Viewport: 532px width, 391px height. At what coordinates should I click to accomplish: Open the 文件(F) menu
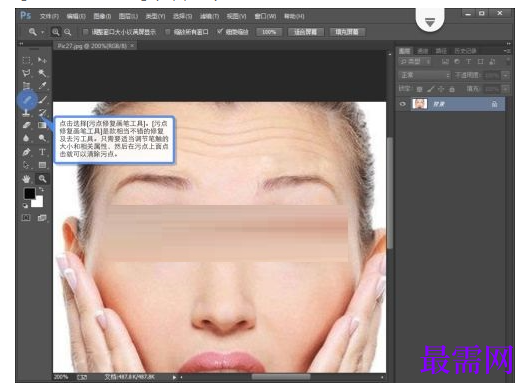pos(49,16)
